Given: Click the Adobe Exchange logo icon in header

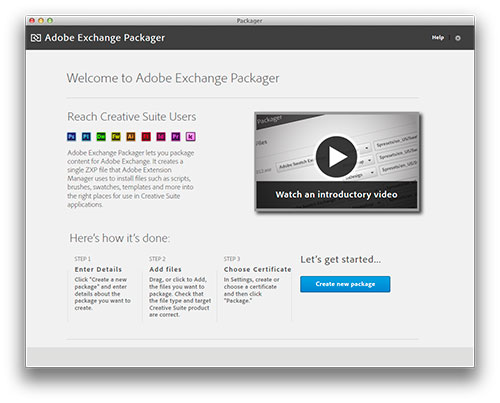Looking at the screenshot, I should [x=36, y=38].
